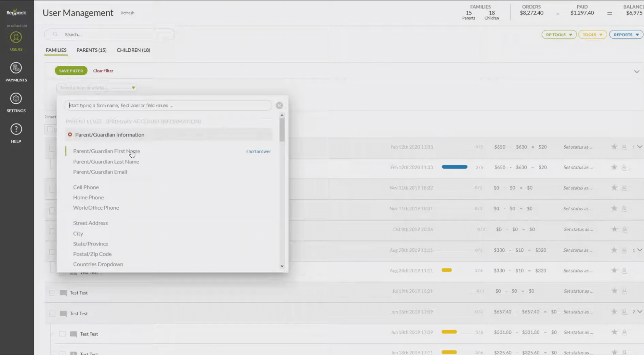
Task: Switch to the Parents (15) tab
Action: 91,50
